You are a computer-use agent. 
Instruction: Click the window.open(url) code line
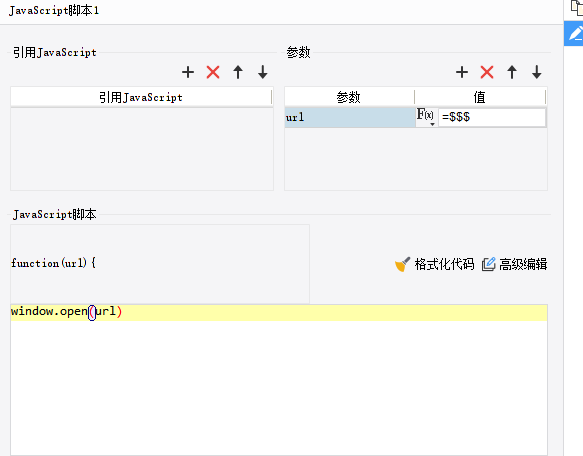point(279,312)
